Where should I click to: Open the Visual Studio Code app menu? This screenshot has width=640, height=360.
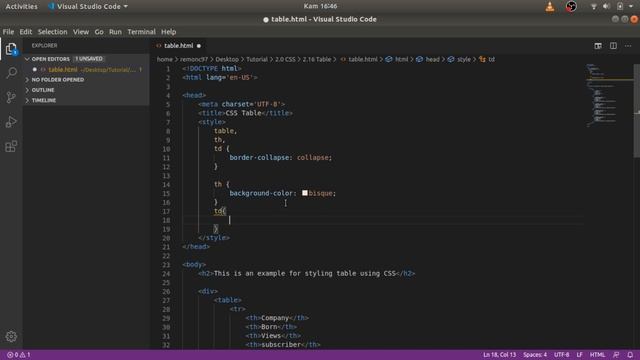(x=88, y=7)
